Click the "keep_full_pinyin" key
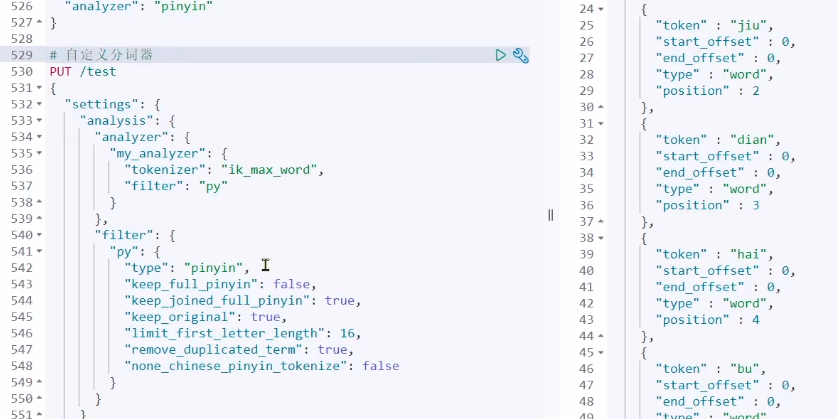Screen dimensions: 837x419 pos(191,284)
